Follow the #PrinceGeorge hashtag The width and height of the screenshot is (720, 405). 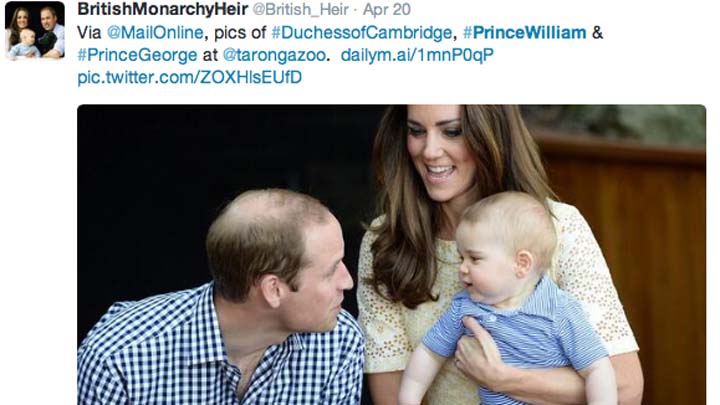(x=137, y=55)
